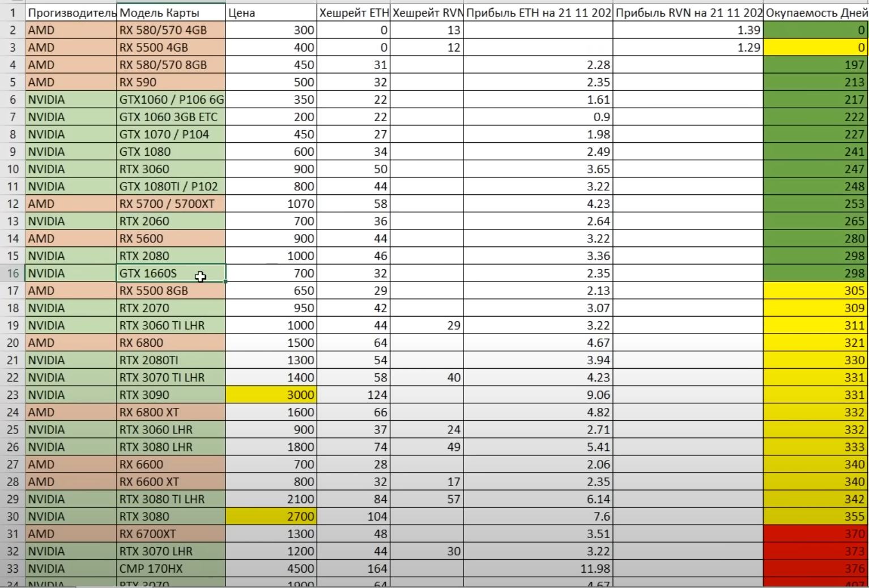Click the "RTX 3080 LHR" model cell
This screenshot has width=869, height=588.
[x=171, y=447]
